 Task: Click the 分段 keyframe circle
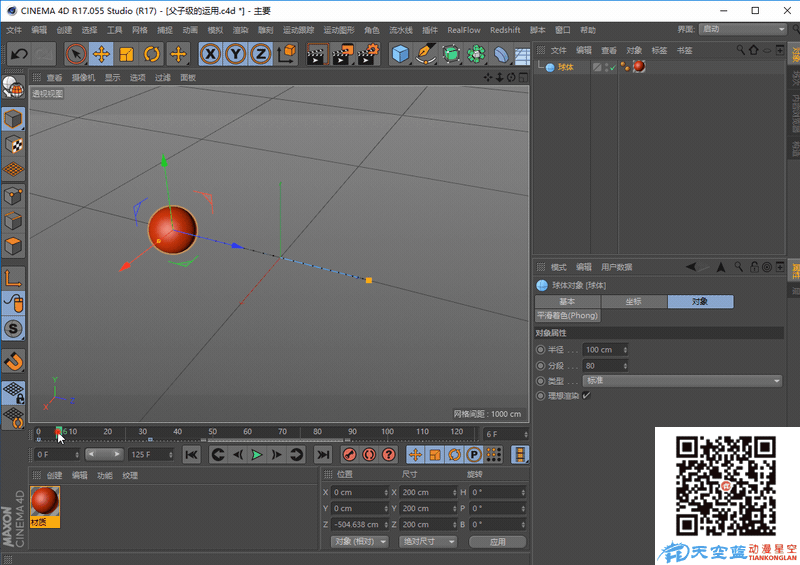541,365
